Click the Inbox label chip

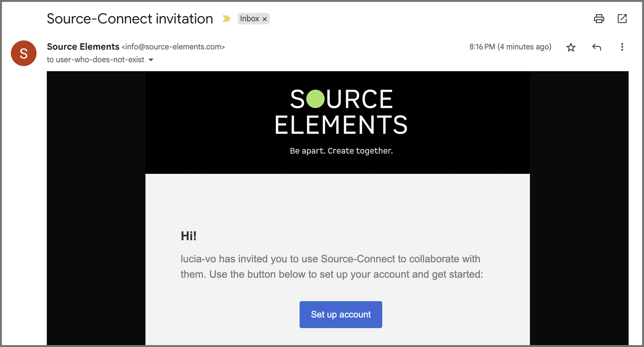click(x=249, y=19)
